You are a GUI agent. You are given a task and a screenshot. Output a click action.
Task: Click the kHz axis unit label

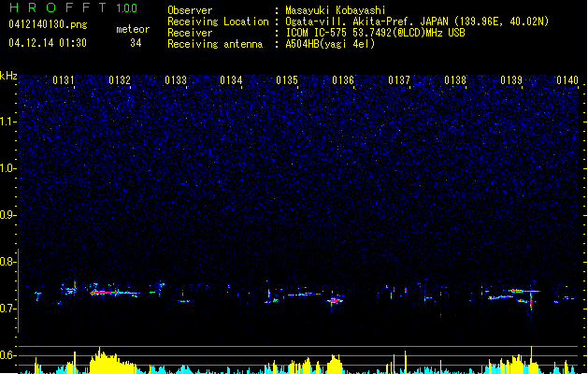pos(8,76)
